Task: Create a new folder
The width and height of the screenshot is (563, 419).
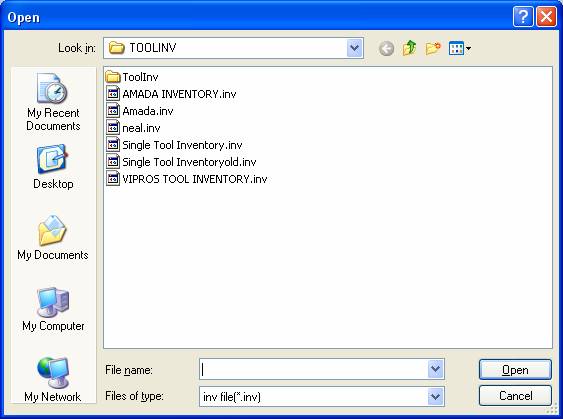Action: pyautogui.click(x=433, y=48)
